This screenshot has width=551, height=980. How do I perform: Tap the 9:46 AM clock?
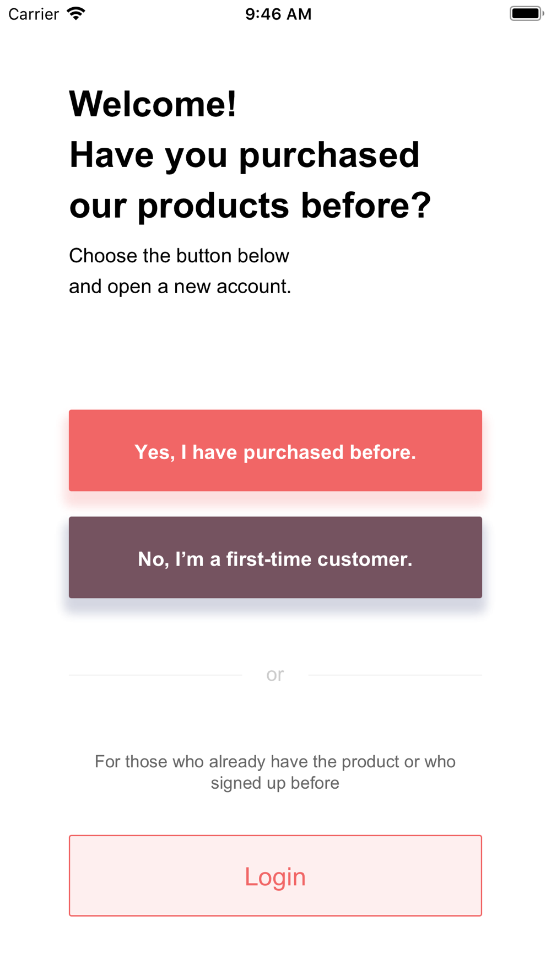[x=278, y=14]
